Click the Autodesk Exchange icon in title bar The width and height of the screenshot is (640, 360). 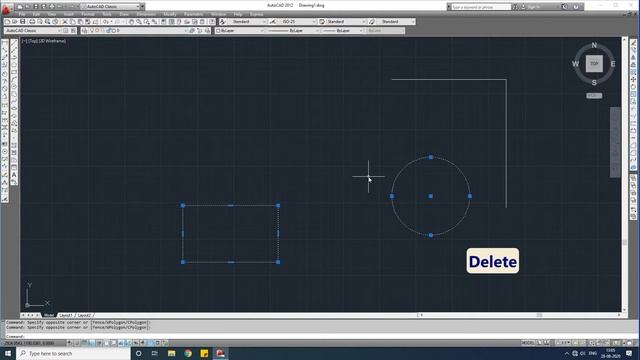coord(564,7)
